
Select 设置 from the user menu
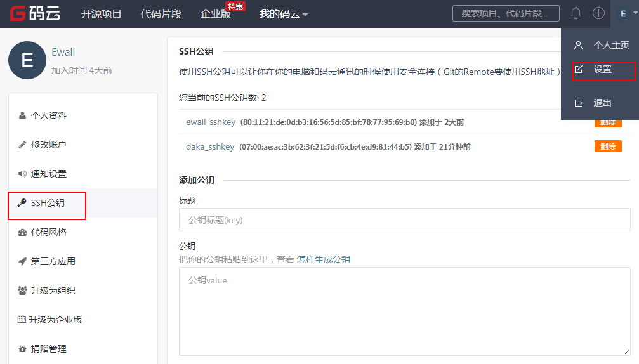tap(602, 69)
